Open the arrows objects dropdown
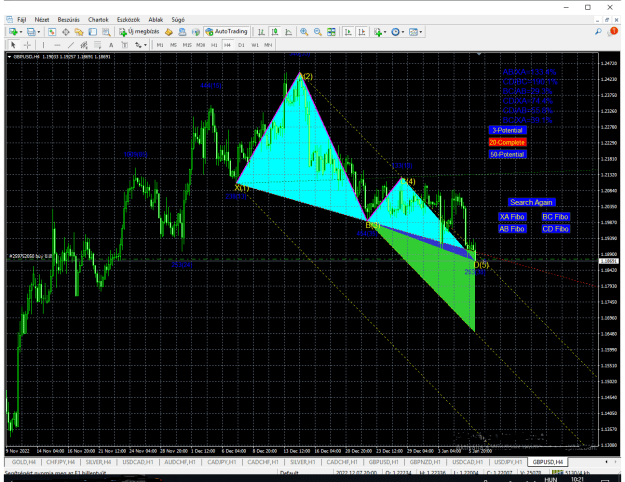This screenshot has height=482, width=625. pyautogui.click(x=141, y=45)
